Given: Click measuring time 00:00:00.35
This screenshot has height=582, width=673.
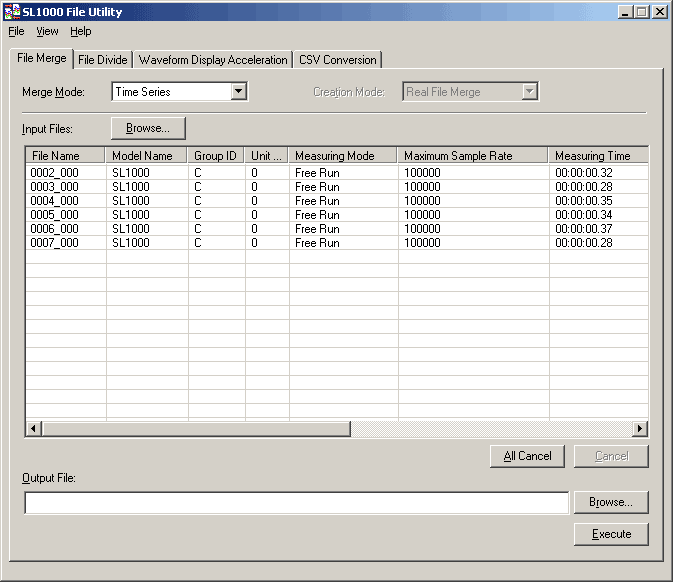Looking at the screenshot, I should click(x=584, y=201).
